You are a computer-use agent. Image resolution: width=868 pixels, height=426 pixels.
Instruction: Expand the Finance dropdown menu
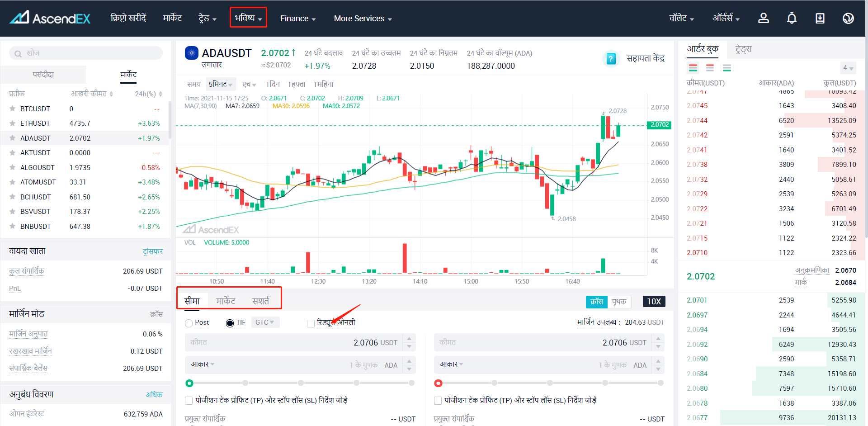pyautogui.click(x=298, y=19)
